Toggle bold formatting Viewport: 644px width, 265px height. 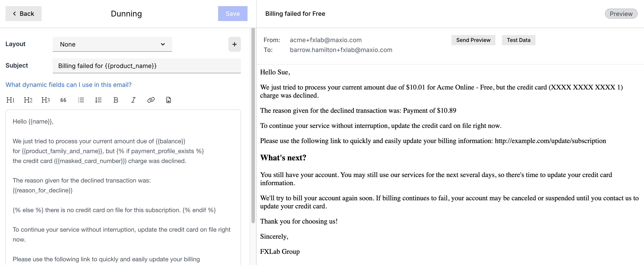116,100
